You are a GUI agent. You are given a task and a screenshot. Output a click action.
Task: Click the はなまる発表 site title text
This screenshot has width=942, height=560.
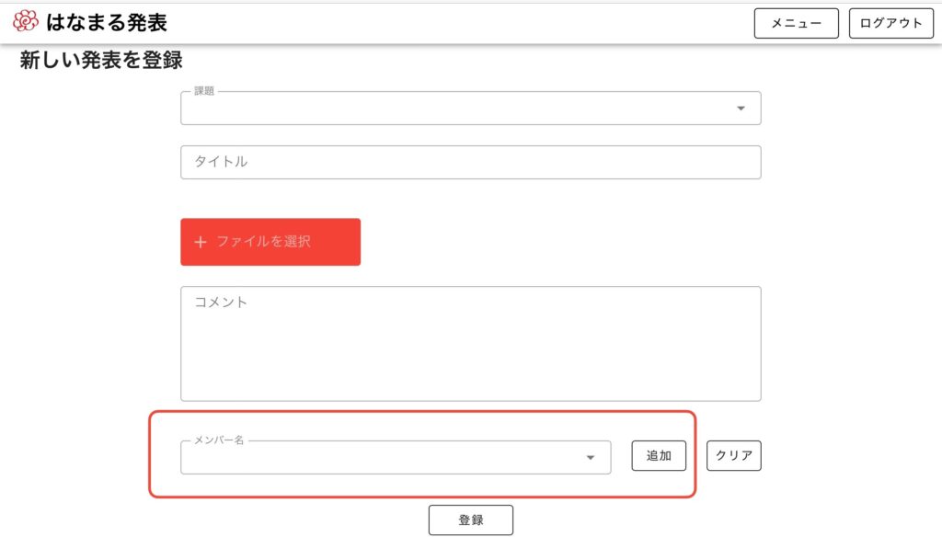107,22
